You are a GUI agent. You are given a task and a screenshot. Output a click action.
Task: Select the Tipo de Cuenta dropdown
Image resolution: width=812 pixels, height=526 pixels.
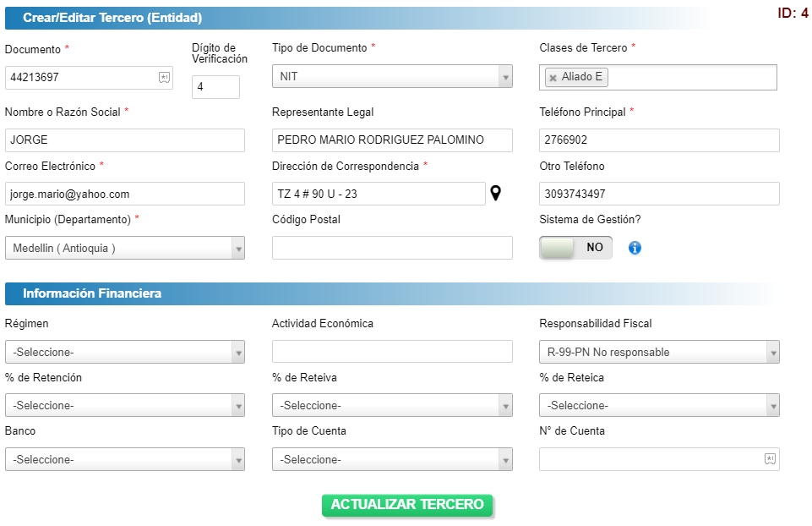[392, 459]
